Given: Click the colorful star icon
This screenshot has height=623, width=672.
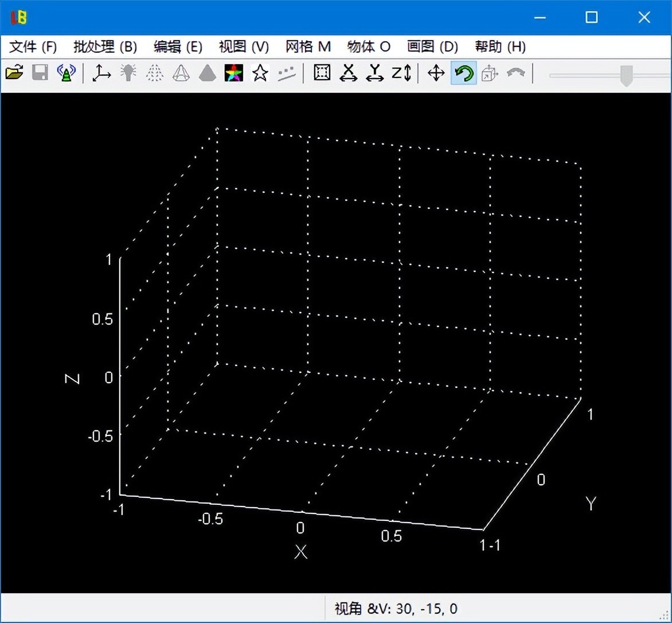Looking at the screenshot, I should 234,73.
